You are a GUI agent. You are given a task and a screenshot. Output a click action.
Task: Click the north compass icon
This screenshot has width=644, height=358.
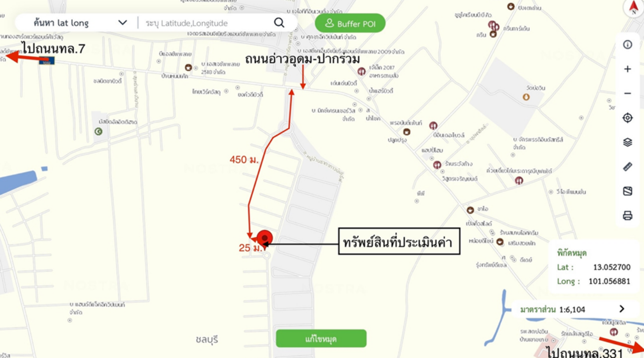coord(633,8)
